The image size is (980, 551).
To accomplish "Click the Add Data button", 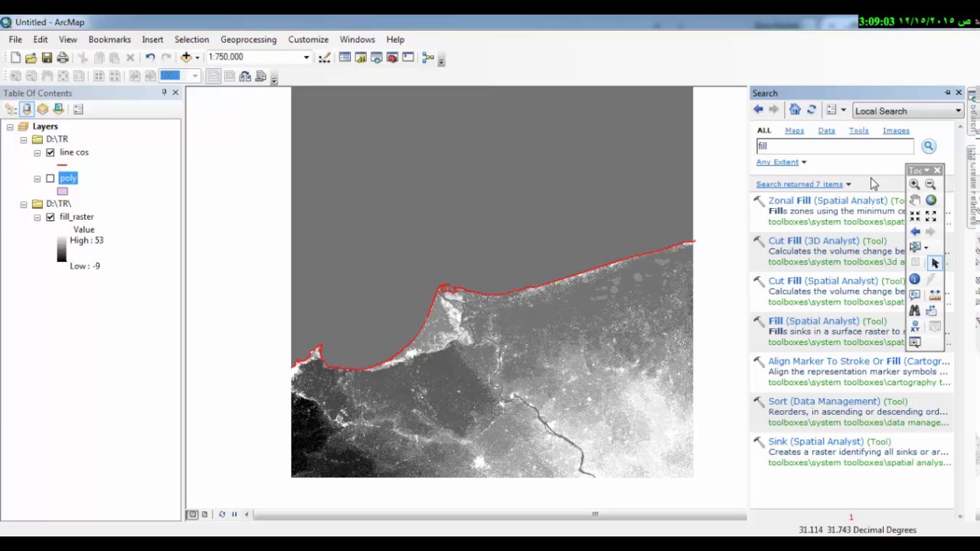I will click(x=185, y=57).
